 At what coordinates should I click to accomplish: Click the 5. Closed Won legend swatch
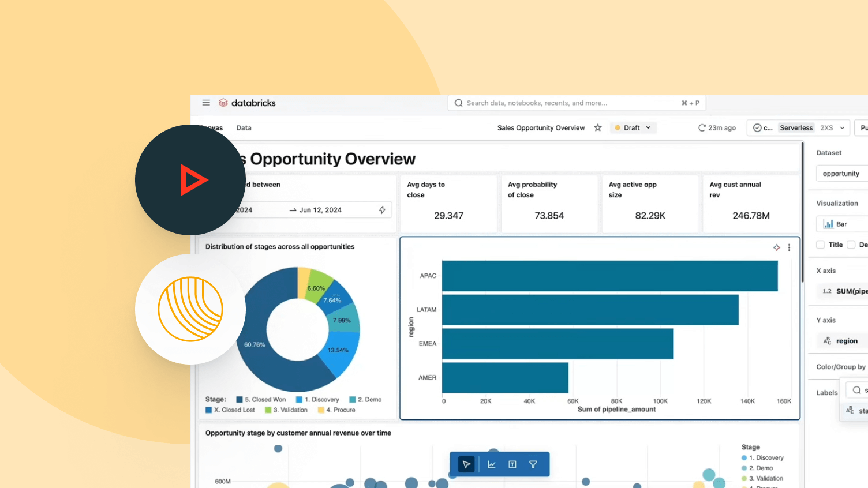[x=239, y=400]
